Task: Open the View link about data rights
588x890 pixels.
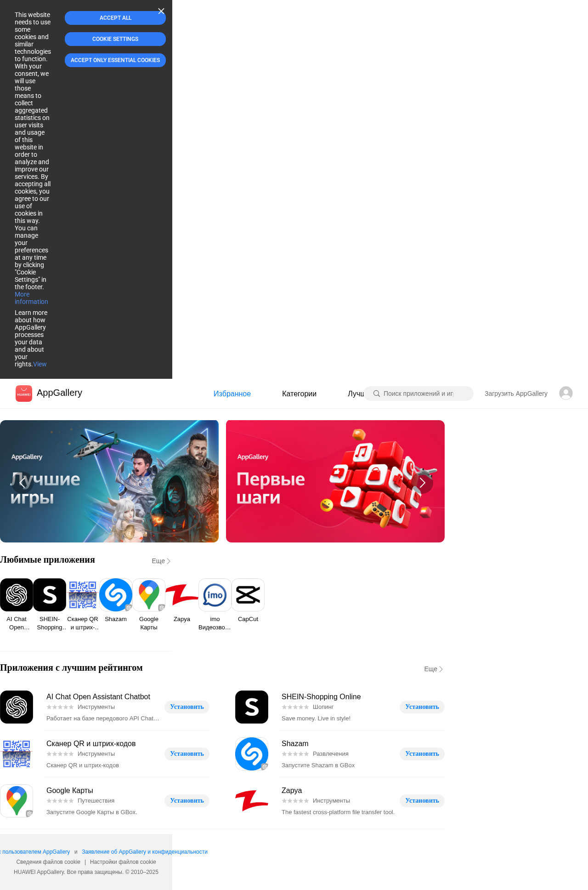Action: click(40, 364)
